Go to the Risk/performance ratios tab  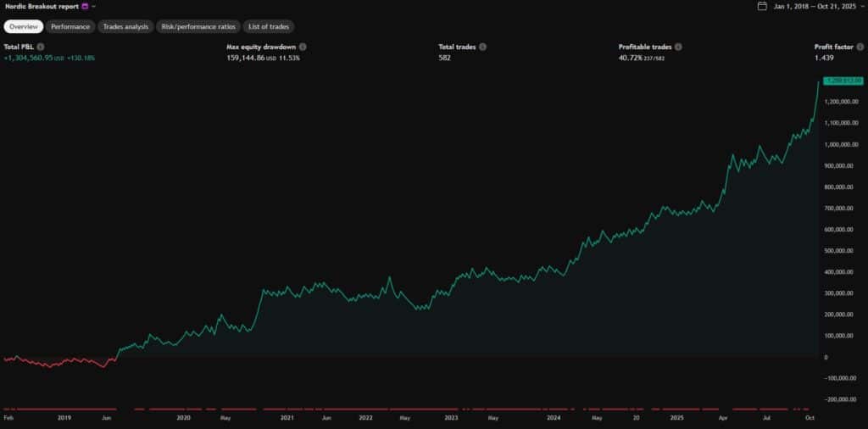pos(197,26)
